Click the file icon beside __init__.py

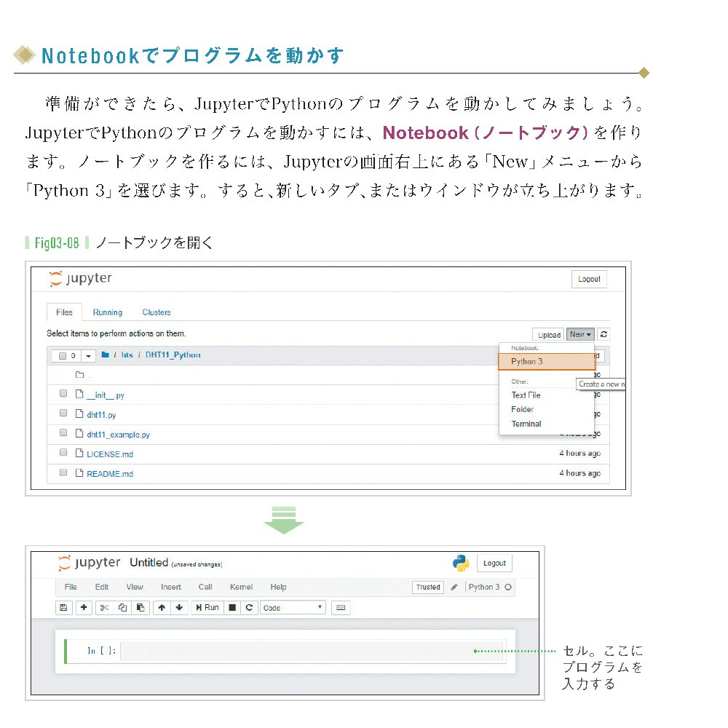pos(79,394)
